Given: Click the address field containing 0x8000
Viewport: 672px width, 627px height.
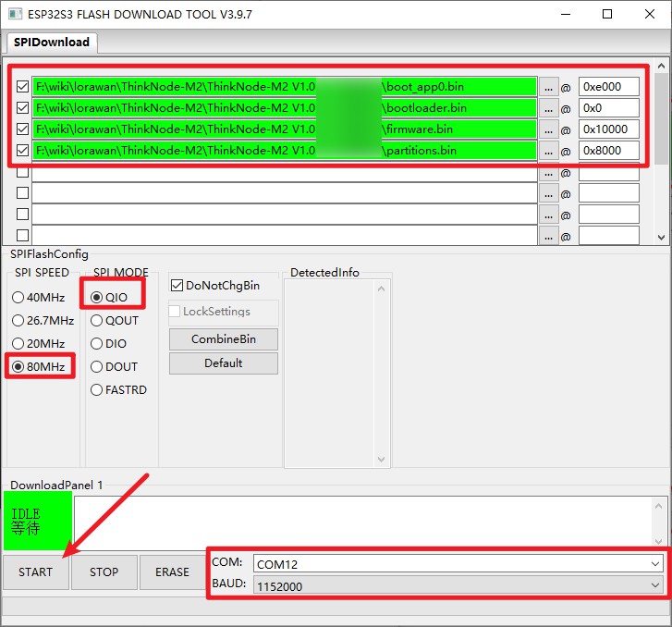Looking at the screenshot, I should pos(609,151).
